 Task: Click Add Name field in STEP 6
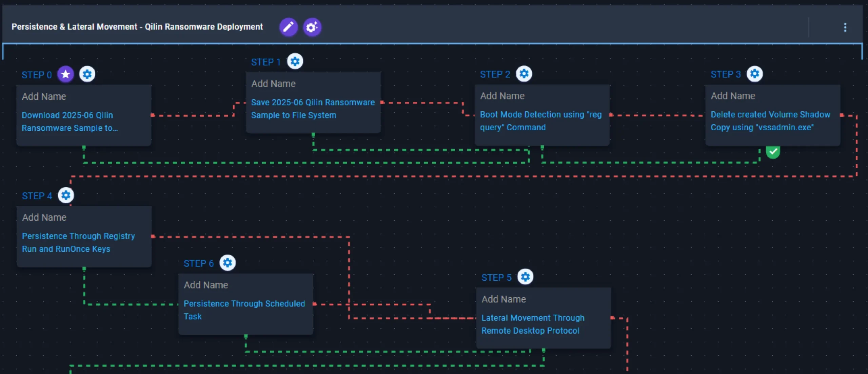click(206, 285)
